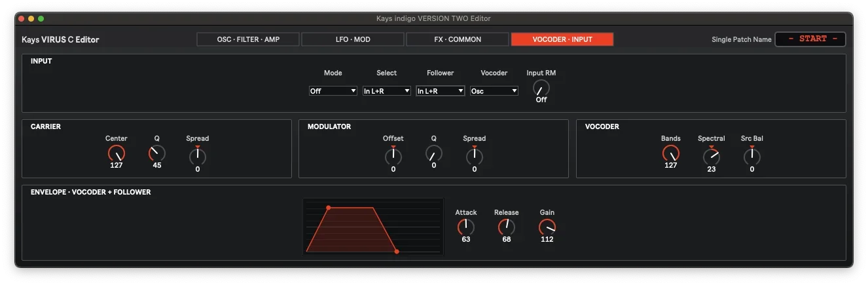This screenshot has width=868, height=285.
Task: Click the envelope graph display
Action: pyautogui.click(x=373, y=227)
